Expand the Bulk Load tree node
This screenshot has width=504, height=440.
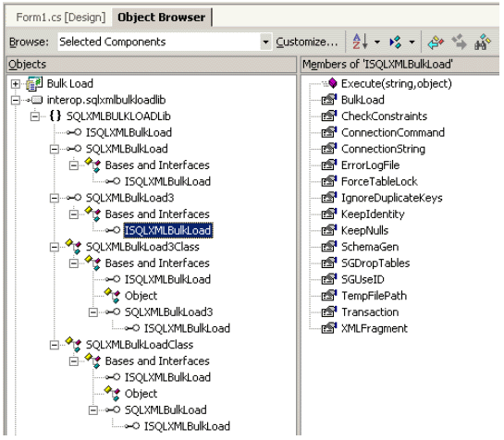click(15, 84)
